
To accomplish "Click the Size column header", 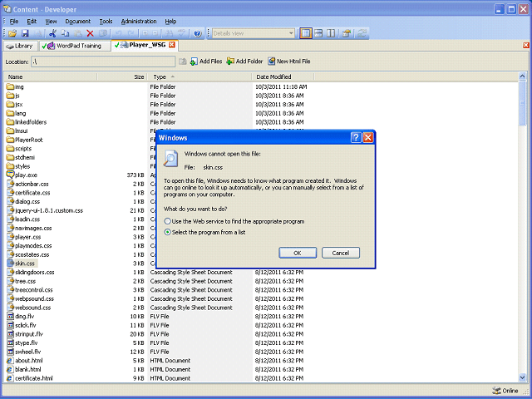I will point(122,76).
